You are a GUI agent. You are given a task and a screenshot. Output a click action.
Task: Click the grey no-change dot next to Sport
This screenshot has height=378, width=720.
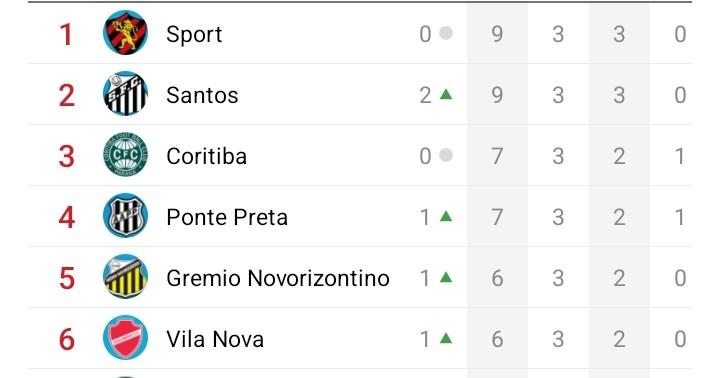446,33
